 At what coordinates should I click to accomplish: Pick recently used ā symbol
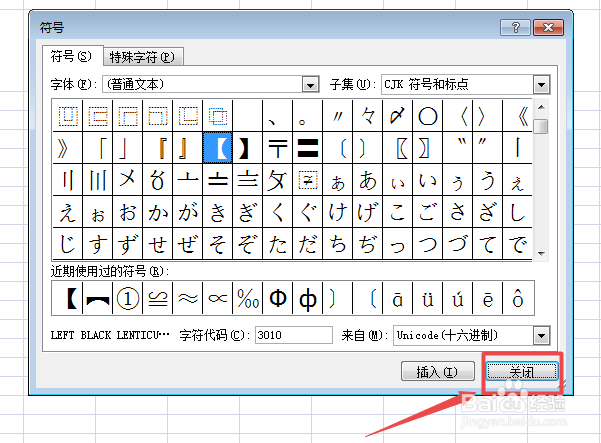click(x=397, y=298)
